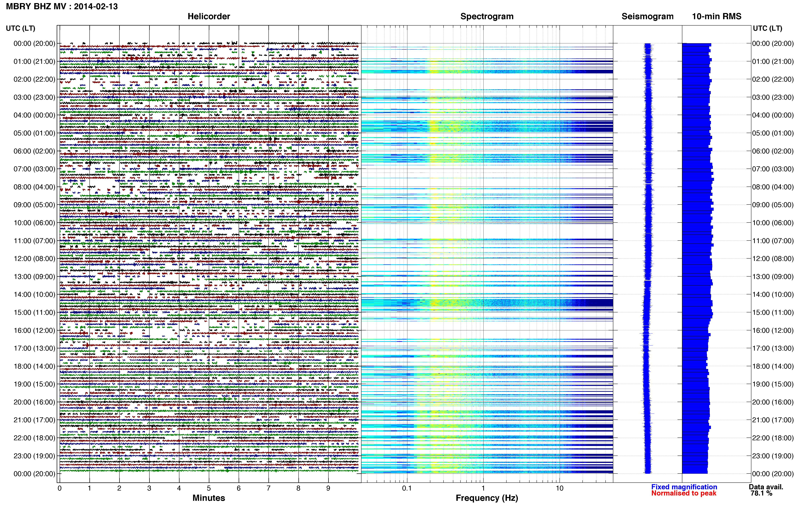Viewport: 812px width, 508px height.
Task: Click the plot title MBRY BHZ MV : 2014-02-13
Action: (62, 6)
